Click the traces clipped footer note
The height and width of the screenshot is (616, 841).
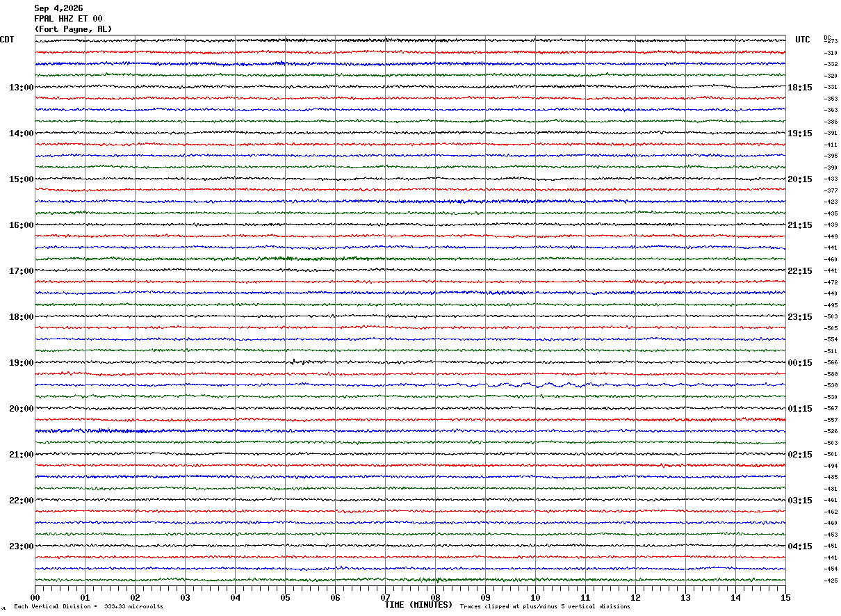[545, 607]
